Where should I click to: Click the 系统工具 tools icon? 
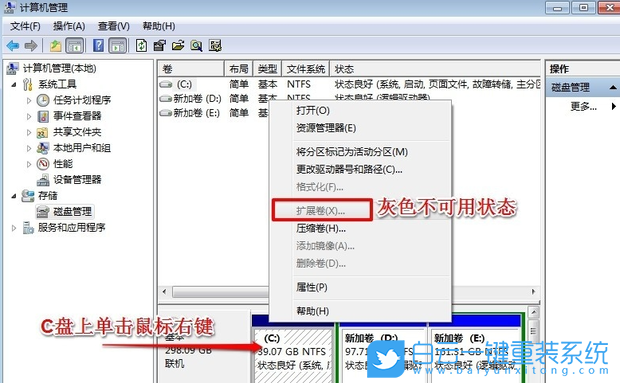[x=27, y=84]
